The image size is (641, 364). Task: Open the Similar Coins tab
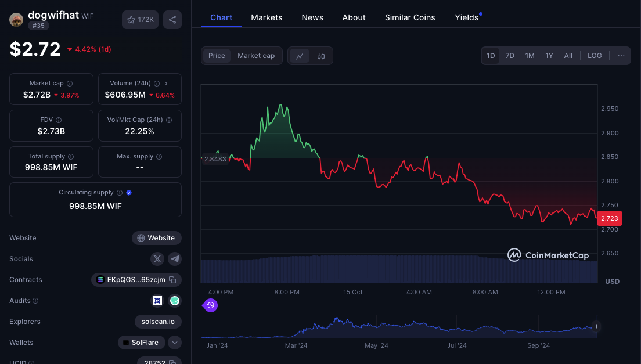(410, 17)
